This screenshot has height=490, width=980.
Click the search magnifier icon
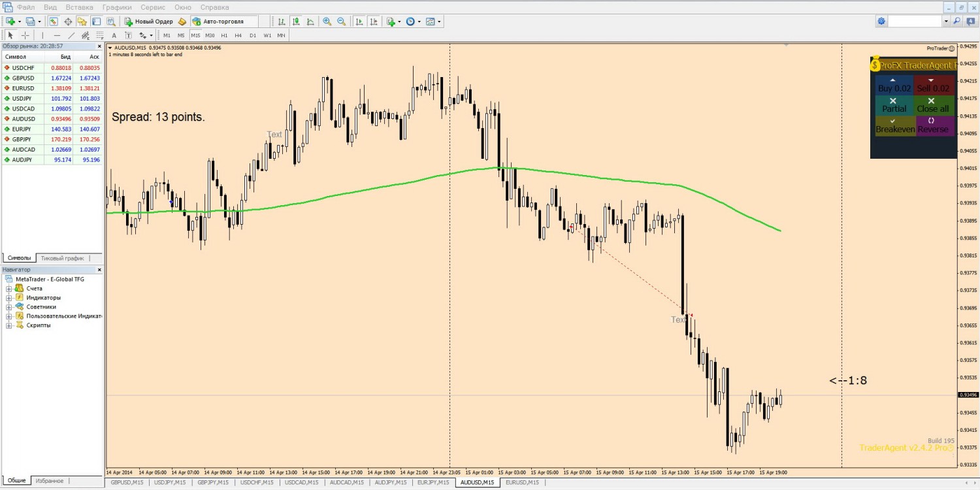point(957,22)
